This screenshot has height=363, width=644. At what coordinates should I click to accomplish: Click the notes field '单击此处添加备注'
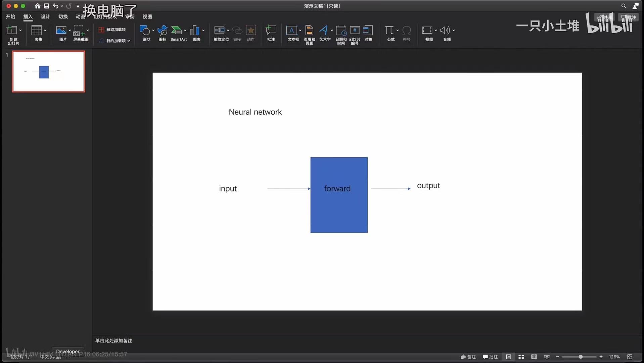click(x=114, y=340)
